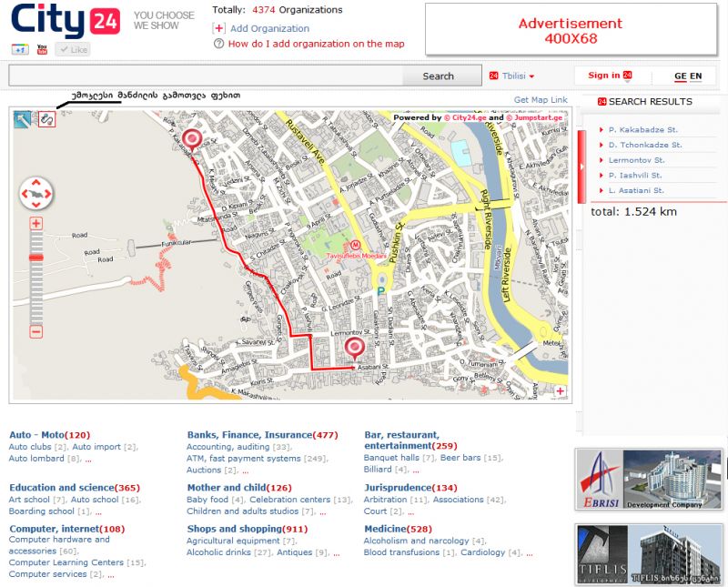The image size is (728, 587).
Task: Click the arrow pointer map tool
Action: click(x=22, y=118)
